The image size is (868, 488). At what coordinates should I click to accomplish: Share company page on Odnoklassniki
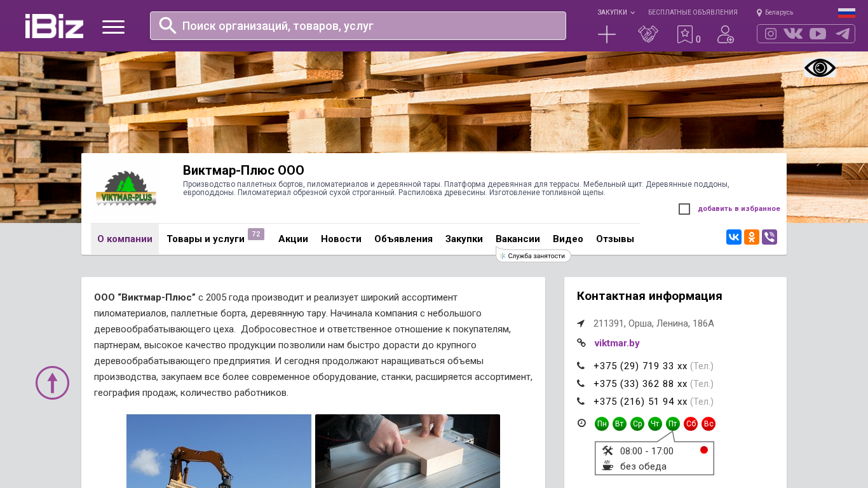click(752, 237)
